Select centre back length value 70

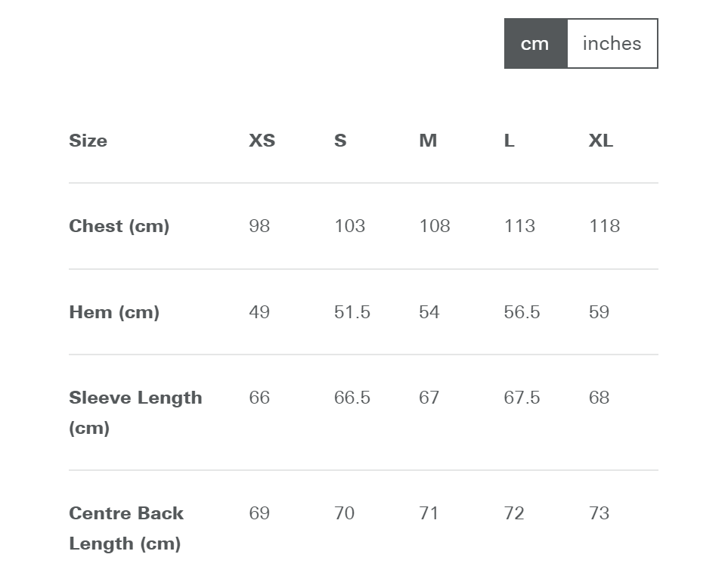pyautogui.click(x=345, y=513)
